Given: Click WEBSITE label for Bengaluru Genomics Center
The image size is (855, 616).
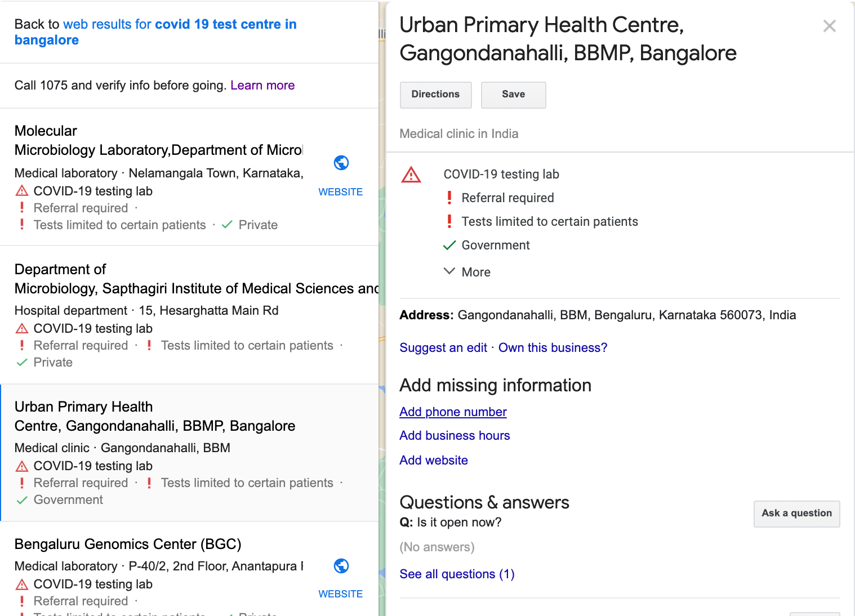Looking at the screenshot, I should 340,594.
